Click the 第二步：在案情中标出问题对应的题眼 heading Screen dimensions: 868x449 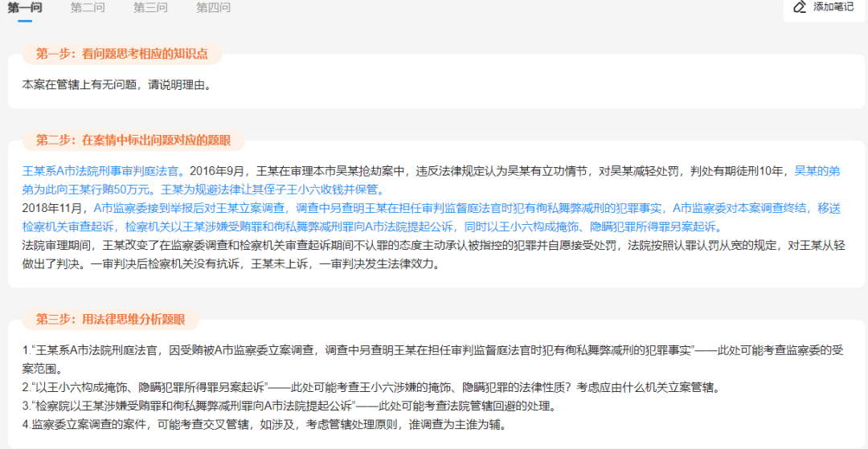(133, 141)
